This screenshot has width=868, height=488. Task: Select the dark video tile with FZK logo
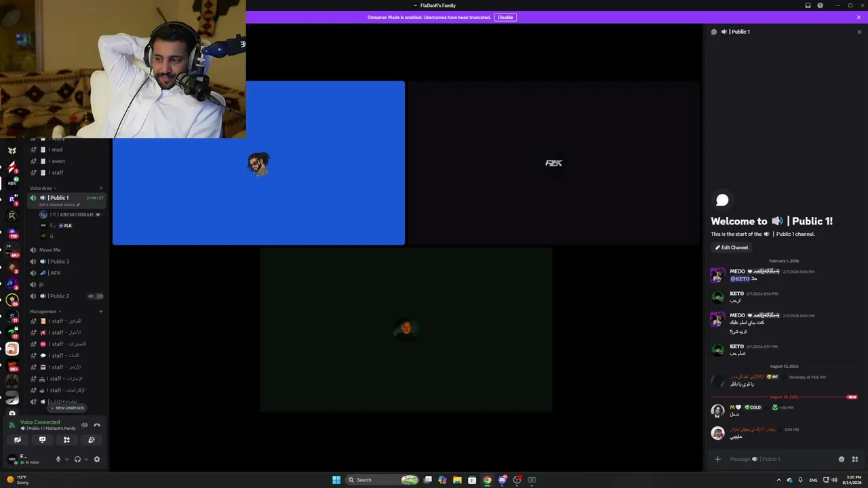(x=553, y=163)
